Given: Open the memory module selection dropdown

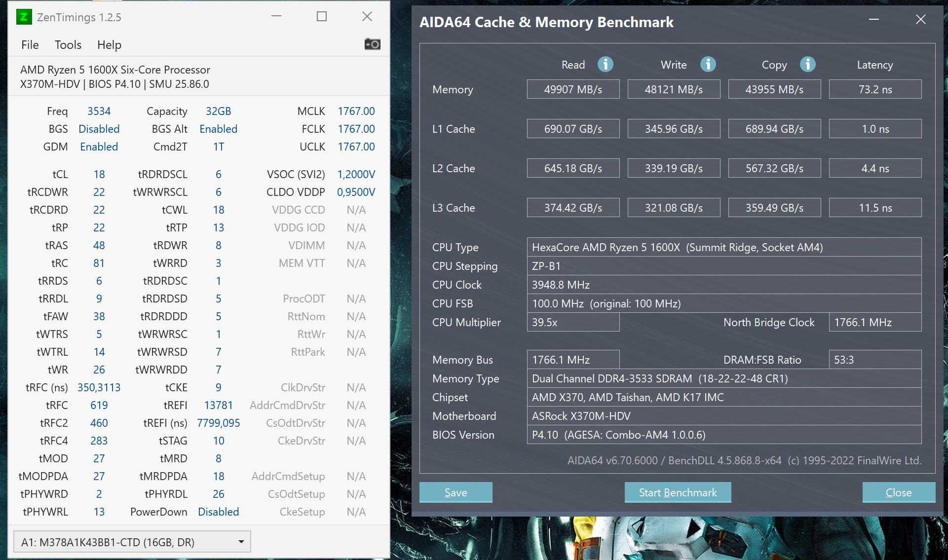Looking at the screenshot, I should [132, 542].
